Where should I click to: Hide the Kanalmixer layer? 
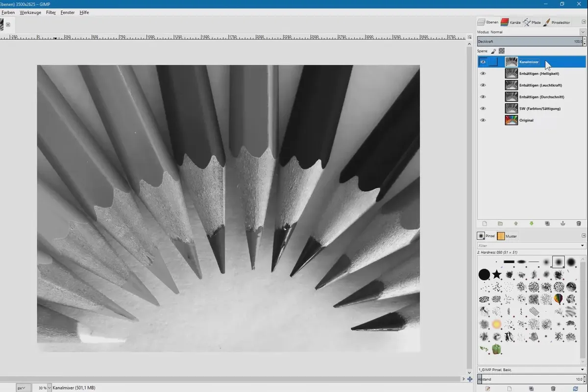483,62
